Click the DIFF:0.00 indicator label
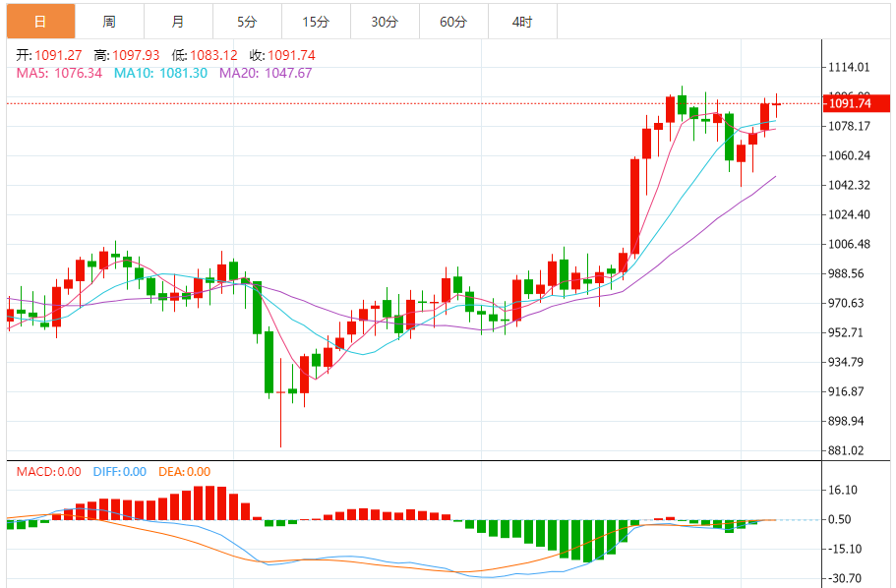Screen dimensions: 896x588 click(x=119, y=472)
